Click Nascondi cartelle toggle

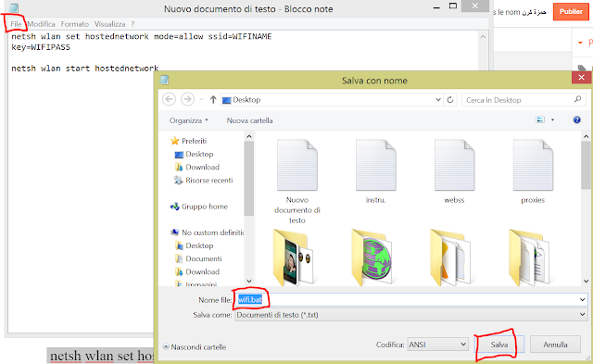(195, 346)
